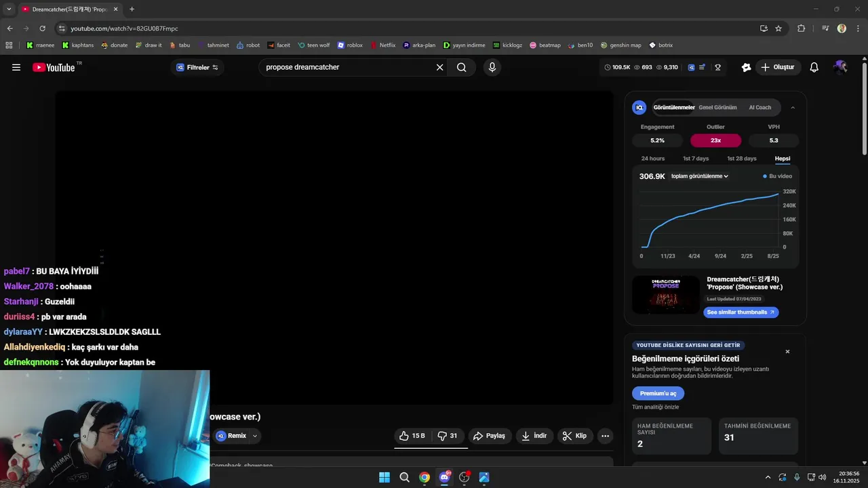Open the Netflix bookmark
Screen dimensions: 868x488
point(382,45)
